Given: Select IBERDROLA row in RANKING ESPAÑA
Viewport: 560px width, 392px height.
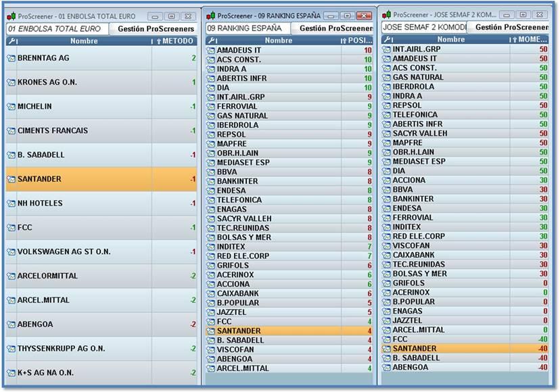Looking at the screenshot, I should pos(289,125).
